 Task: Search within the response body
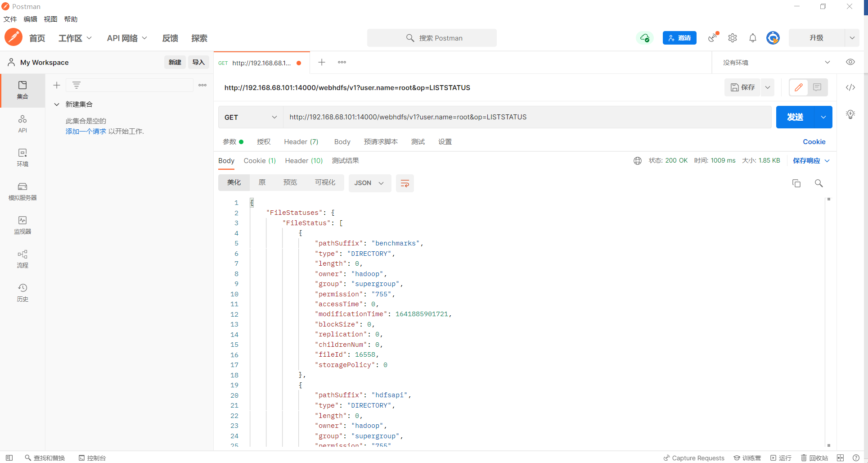pyautogui.click(x=819, y=183)
